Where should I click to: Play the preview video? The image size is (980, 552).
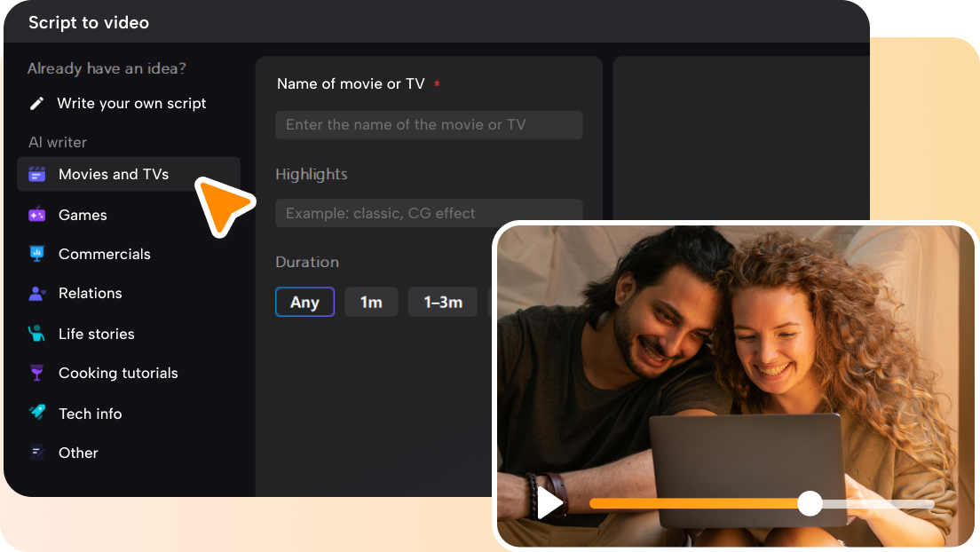[x=549, y=503]
